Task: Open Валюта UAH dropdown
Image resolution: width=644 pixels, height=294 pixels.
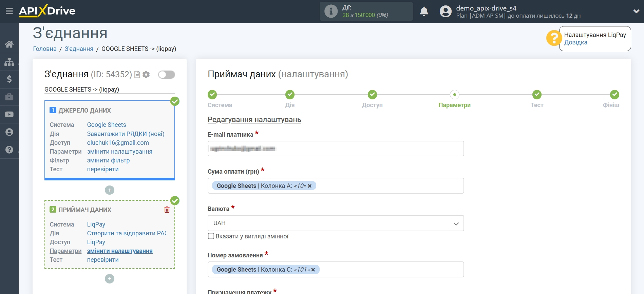Action: tap(336, 223)
